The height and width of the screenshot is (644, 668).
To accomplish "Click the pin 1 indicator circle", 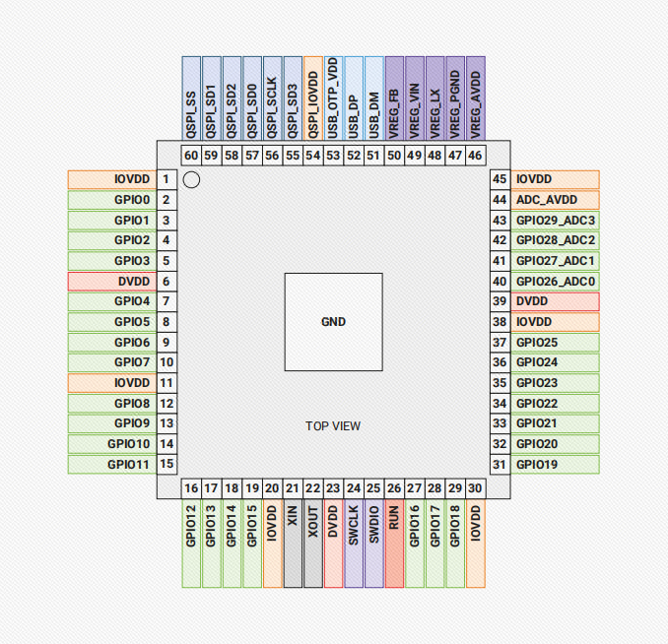I will [x=191, y=180].
